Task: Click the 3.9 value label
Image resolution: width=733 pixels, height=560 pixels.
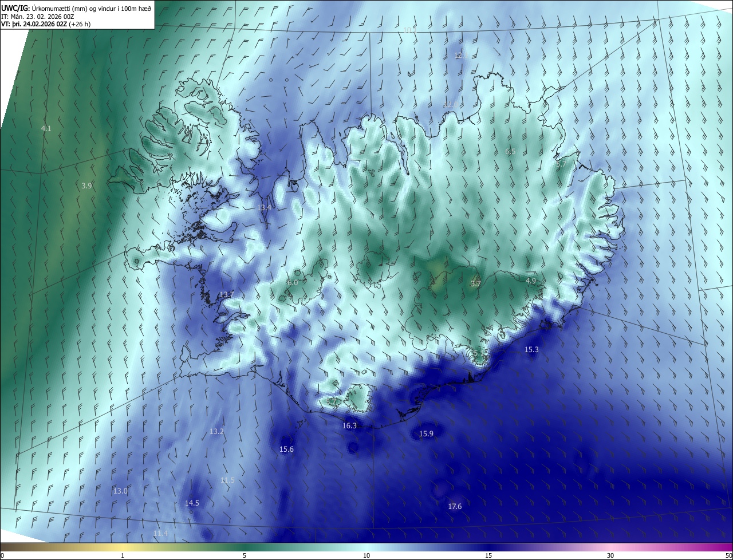Action: click(86, 186)
